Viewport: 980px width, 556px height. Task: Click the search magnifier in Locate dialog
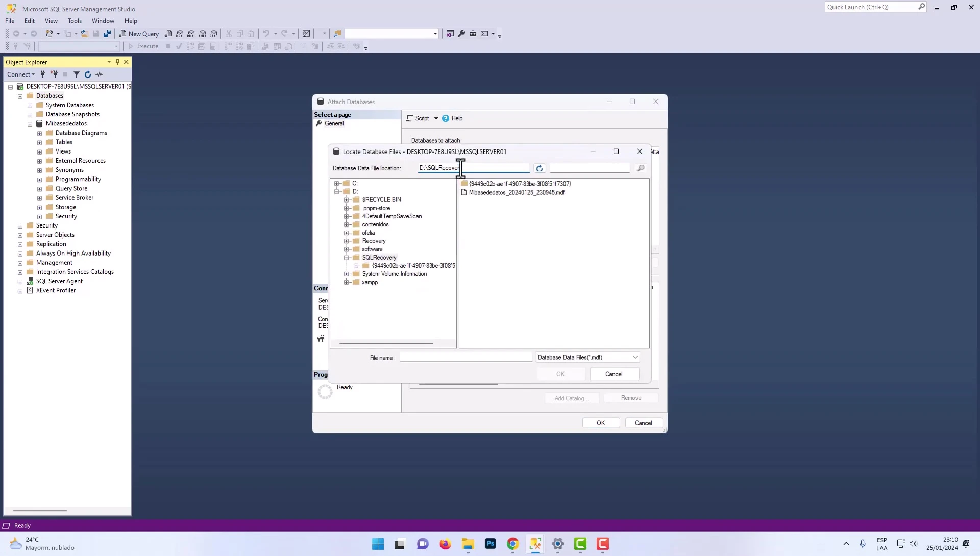click(641, 168)
